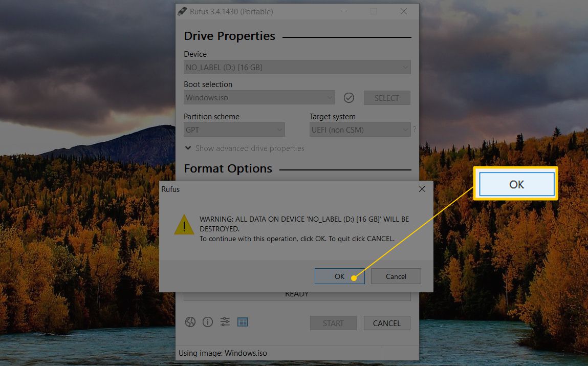Open the Device dropdown showing NO_LABEL (D:)

point(297,67)
